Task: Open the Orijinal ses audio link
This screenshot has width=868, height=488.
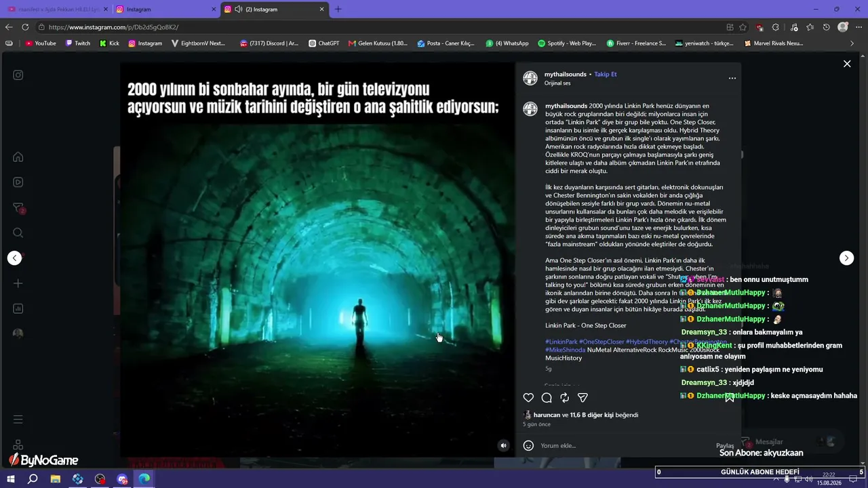Action: point(557,83)
